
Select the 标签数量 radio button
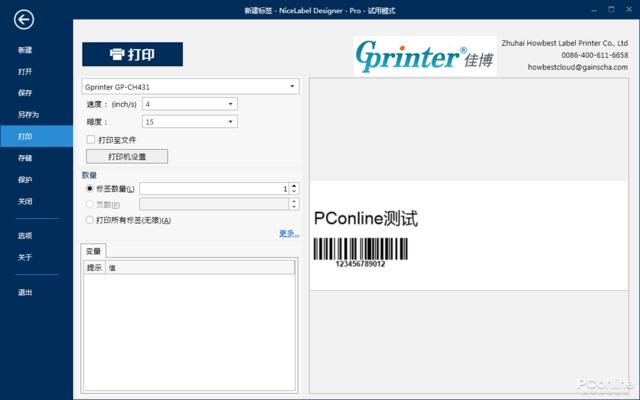coord(90,188)
